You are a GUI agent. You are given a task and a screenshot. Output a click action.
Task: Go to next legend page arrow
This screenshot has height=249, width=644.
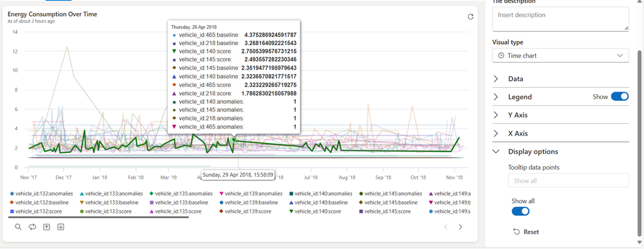pyautogui.click(x=460, y=227)
